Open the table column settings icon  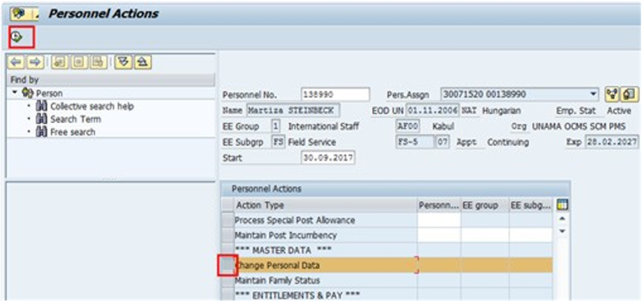point(562,205)
